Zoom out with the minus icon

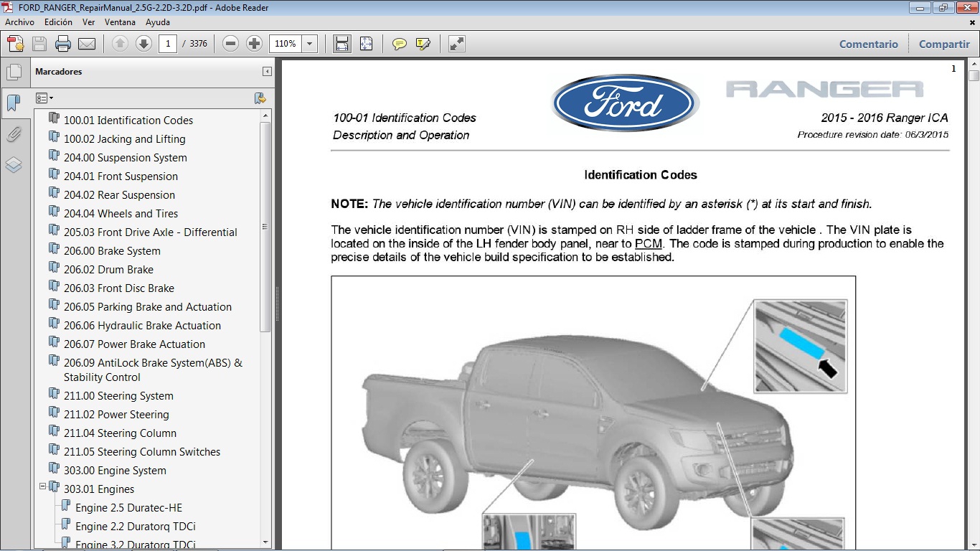pyautogui.click(x=230, y=43)
